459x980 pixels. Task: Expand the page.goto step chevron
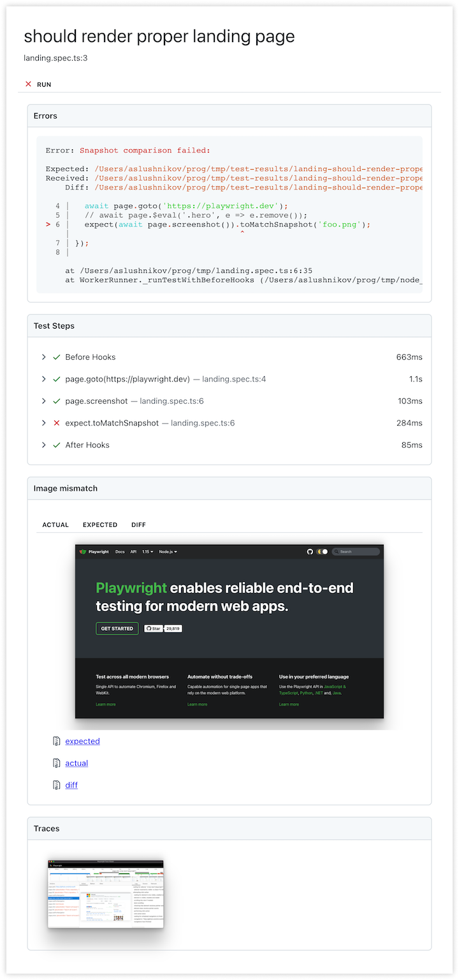(43, 379)
